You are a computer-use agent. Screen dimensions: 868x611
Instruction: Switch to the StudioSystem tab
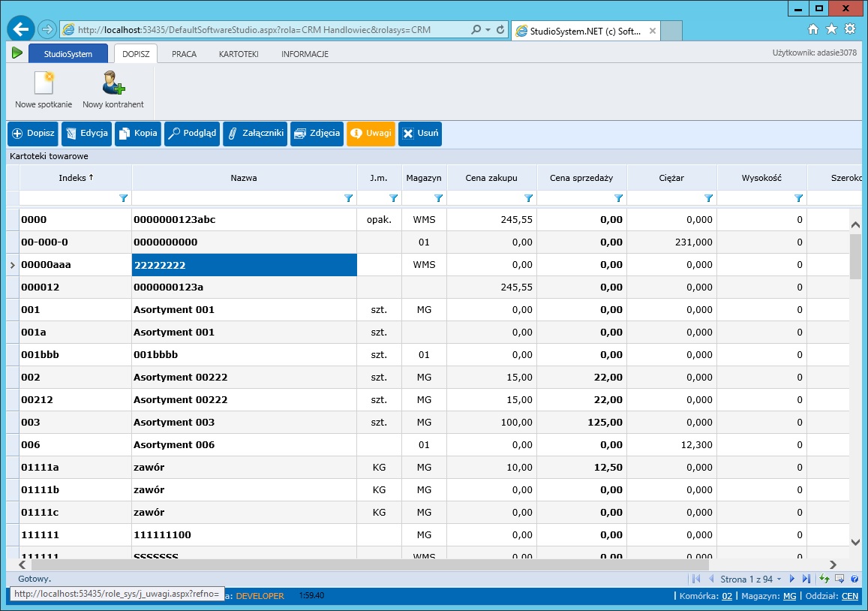(x=68, y=54)
